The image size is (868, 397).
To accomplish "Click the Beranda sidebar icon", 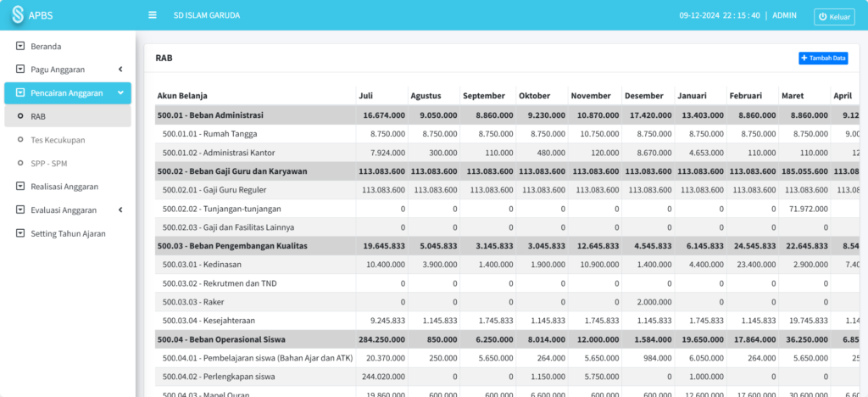I will pyautogui.click(x=20, y=46).
